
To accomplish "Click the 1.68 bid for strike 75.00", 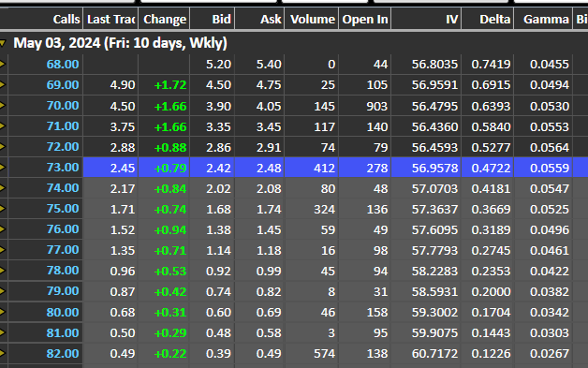I will pyautogui.click(x=218, y=210).
